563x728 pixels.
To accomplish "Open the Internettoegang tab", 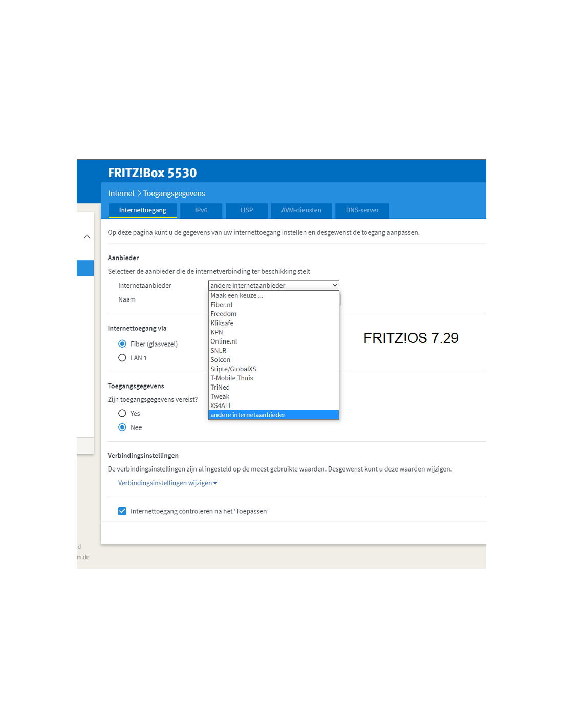I will tap(142, 210).
